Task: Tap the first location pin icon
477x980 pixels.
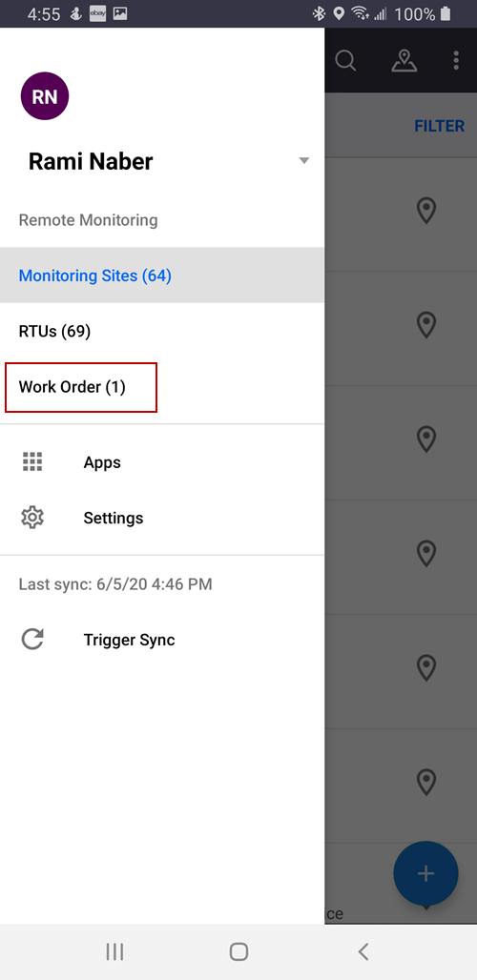Action: tap(426, 211)
